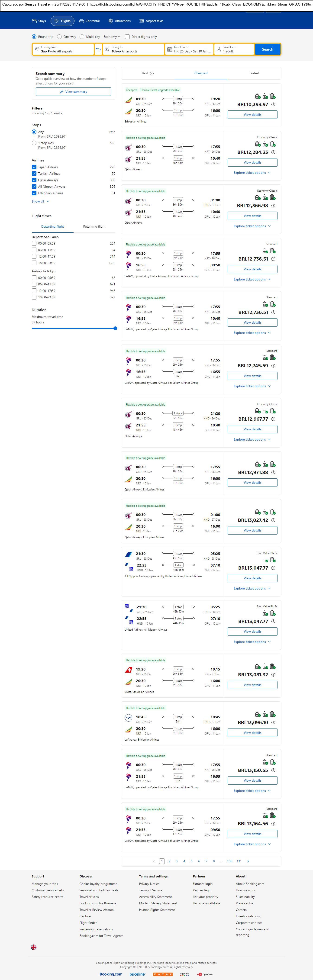Viewport: 313px width, 980px height.
Task: Switch to the Fastest results tab
Action: 254,73
